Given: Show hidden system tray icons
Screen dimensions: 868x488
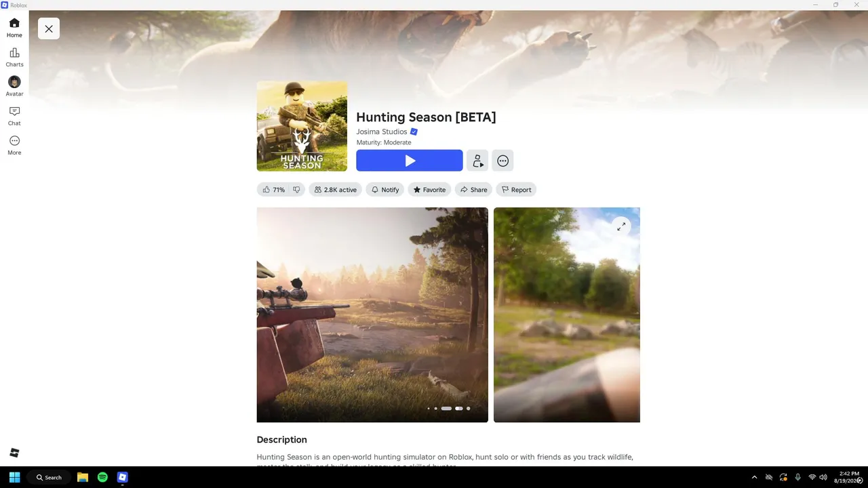Looking at the screenshot, I should click(x=754, y=477).
